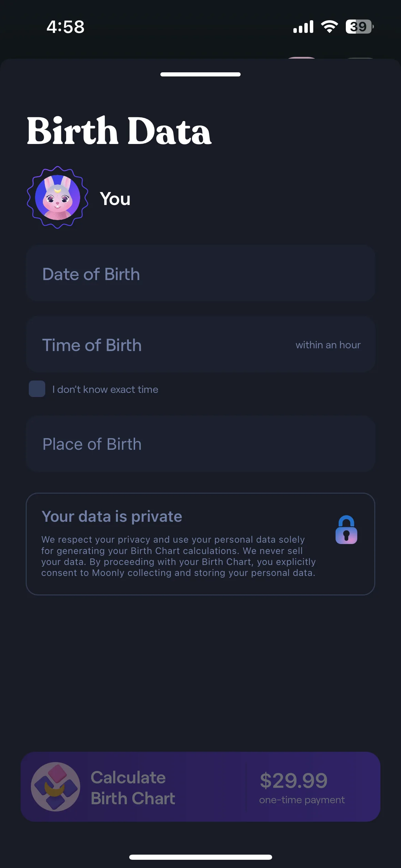Tap the sheet grabber handle at the top
The width and height of the screenshot is (401, 868).
pyautogui.click(x=200, y=74)
